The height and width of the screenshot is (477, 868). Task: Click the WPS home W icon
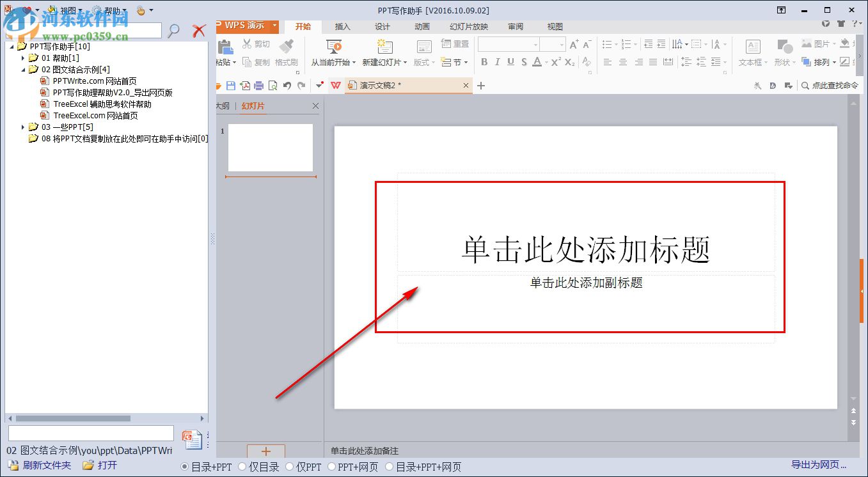[336, 86]
